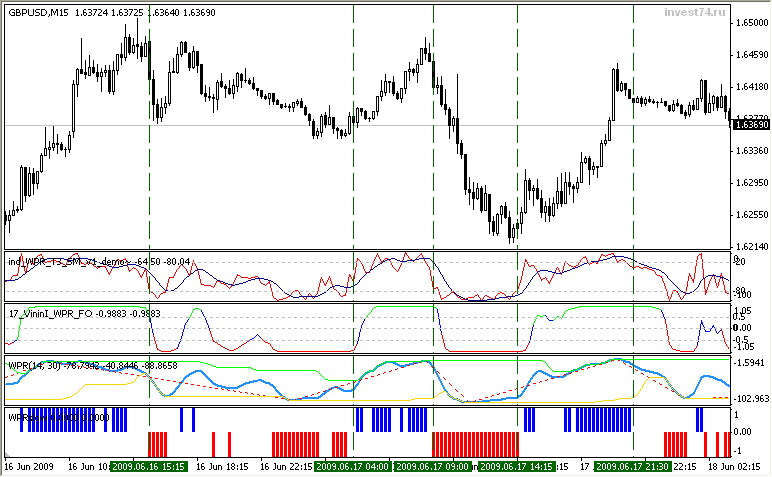The height and width of the screenshot is (477, 772).
Task: Click the 1.62140 price scale level
Action: pyautogui.click(x=750, y=246)
